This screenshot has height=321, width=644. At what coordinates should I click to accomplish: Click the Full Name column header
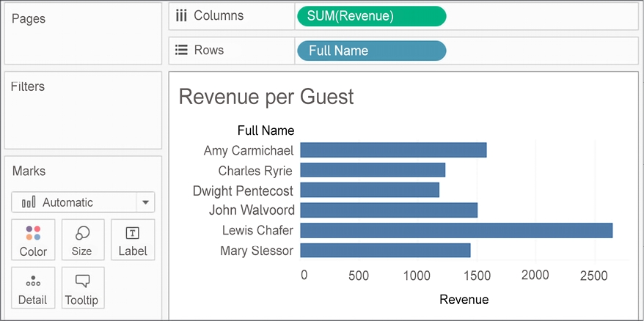[x=266, y=131]
